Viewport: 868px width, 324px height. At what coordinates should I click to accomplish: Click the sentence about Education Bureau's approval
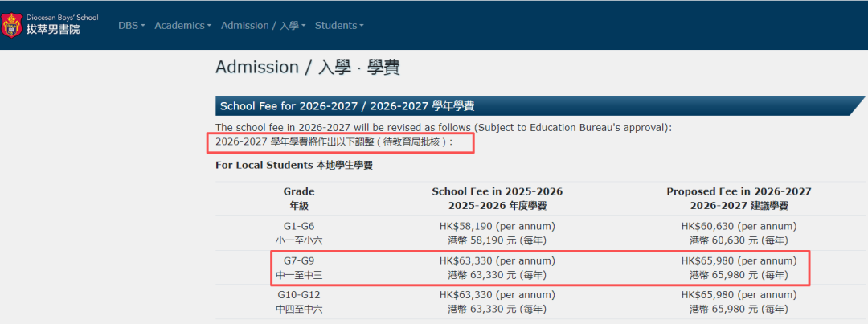point(444,127)
